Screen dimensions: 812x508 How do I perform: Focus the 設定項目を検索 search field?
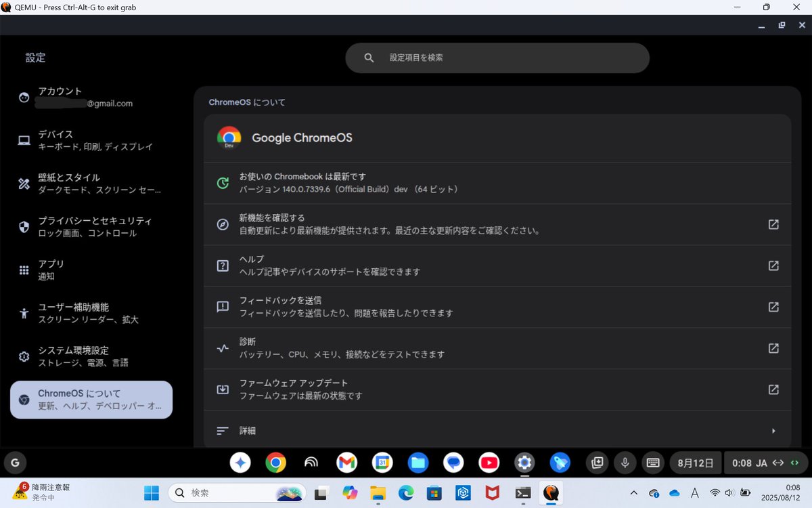point(497,58)
